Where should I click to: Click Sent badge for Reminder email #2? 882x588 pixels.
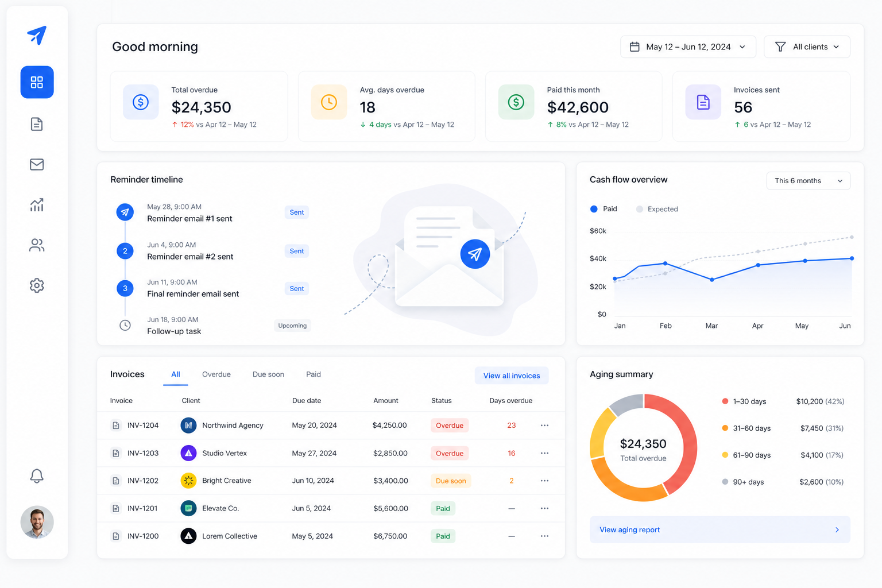[x=297, y=251]
